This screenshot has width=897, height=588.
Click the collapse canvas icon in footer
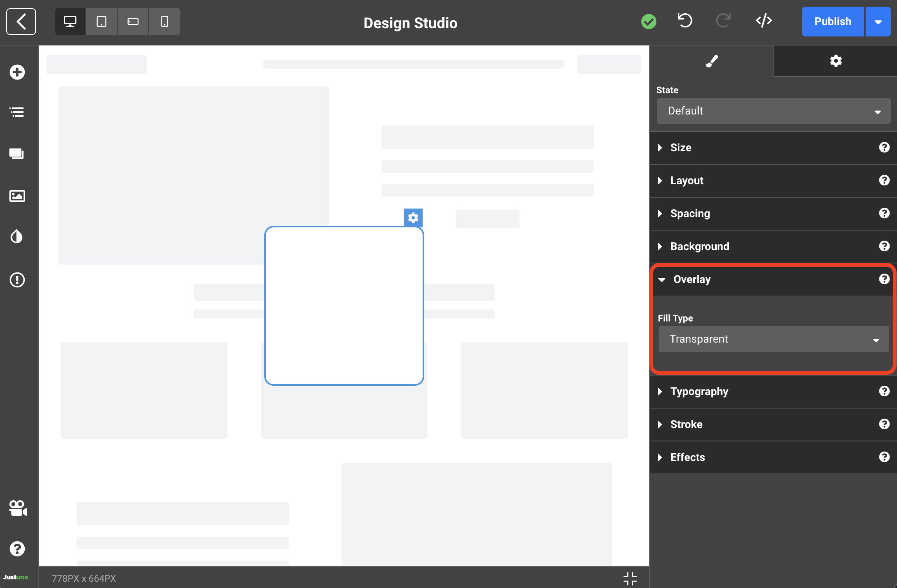(x=630, y=578)
